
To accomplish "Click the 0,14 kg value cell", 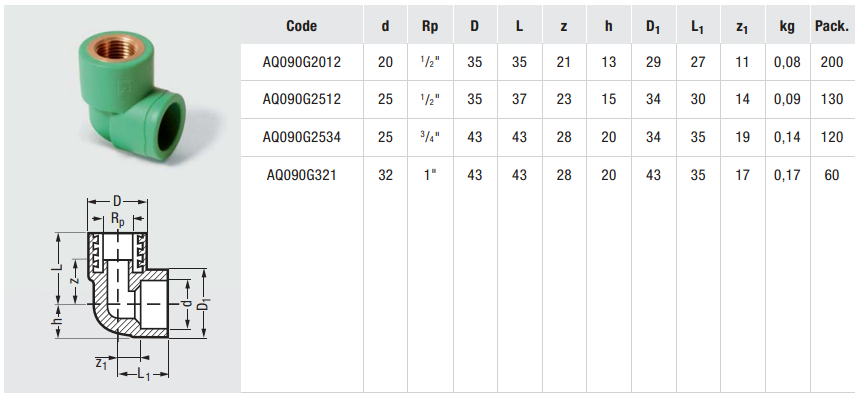I will tap(787, 137).
